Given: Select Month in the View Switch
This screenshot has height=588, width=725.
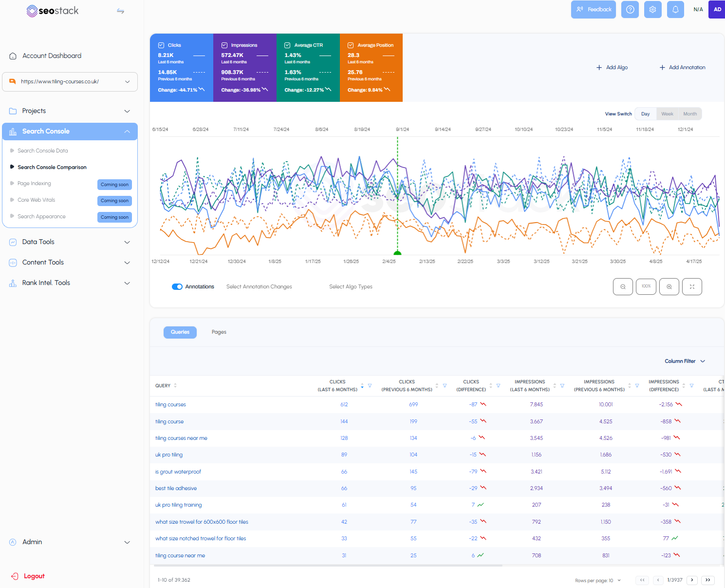Looking at the screenshot, I should (690, 114).
